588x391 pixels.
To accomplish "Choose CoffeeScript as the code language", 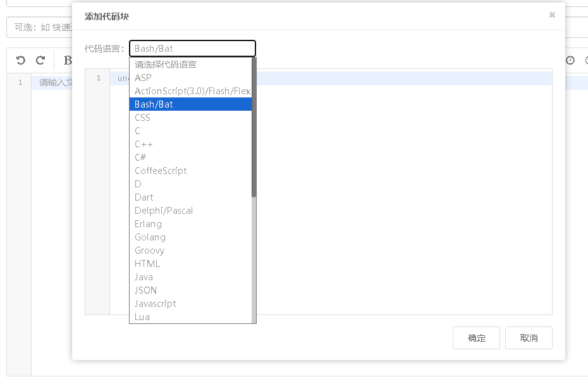I will pos(161,171).
